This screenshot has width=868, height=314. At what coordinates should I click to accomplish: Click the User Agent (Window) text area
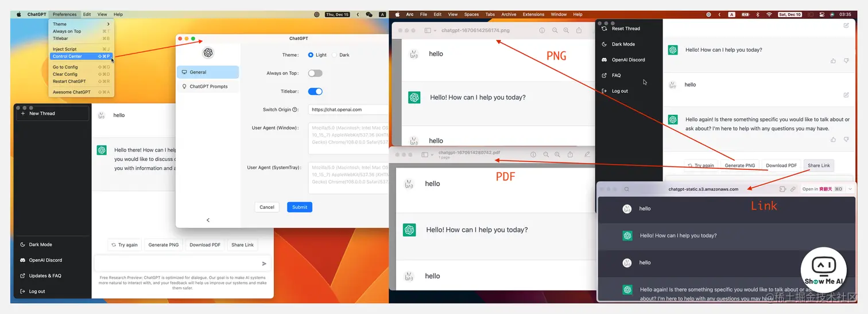[348, 138]
